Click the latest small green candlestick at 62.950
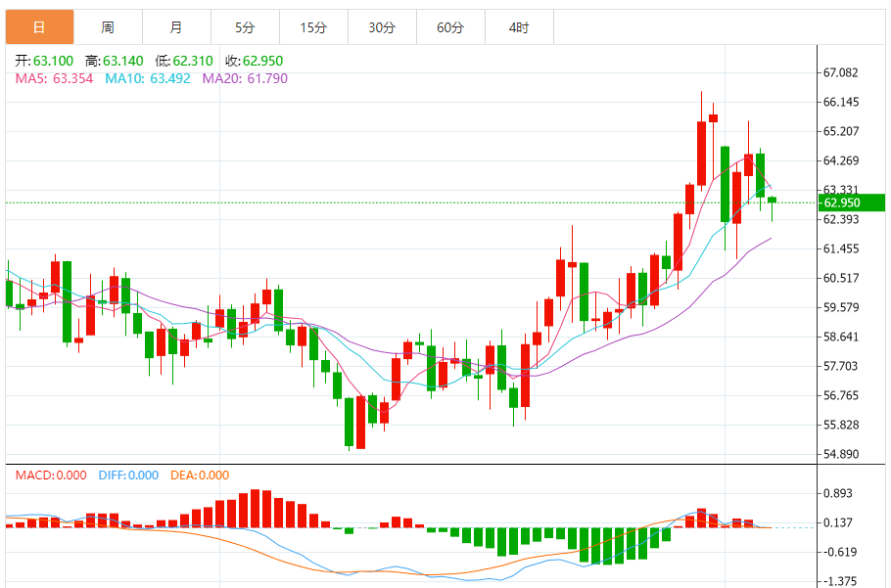The height and width of the screenshot is (588, 891). click(772, 200)
